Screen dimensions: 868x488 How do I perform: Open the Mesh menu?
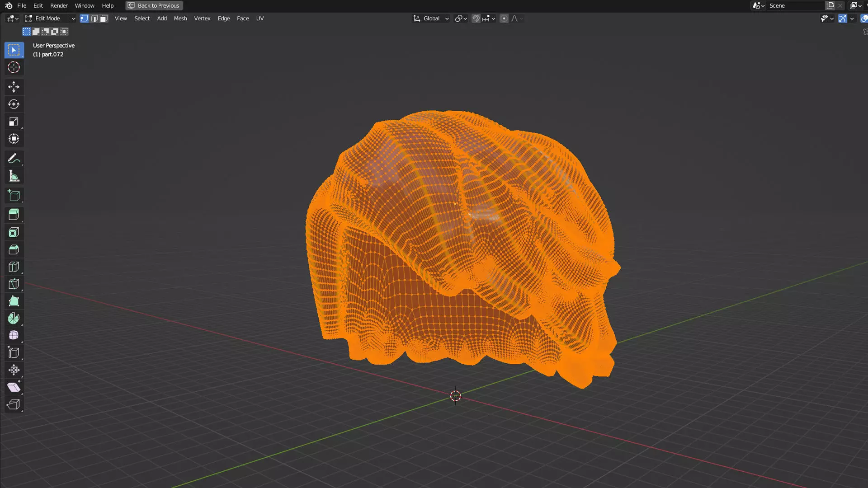180,19
